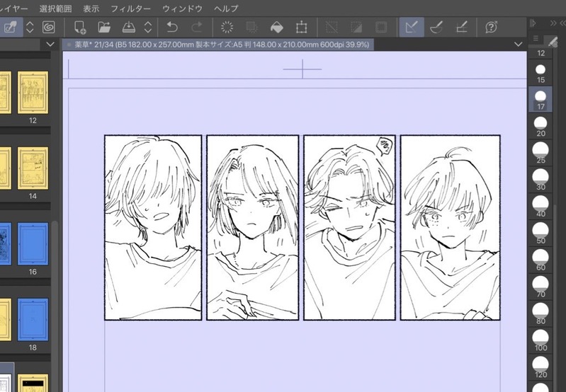
Task: Open help with question bubble icon
Action: pos(492,27)
